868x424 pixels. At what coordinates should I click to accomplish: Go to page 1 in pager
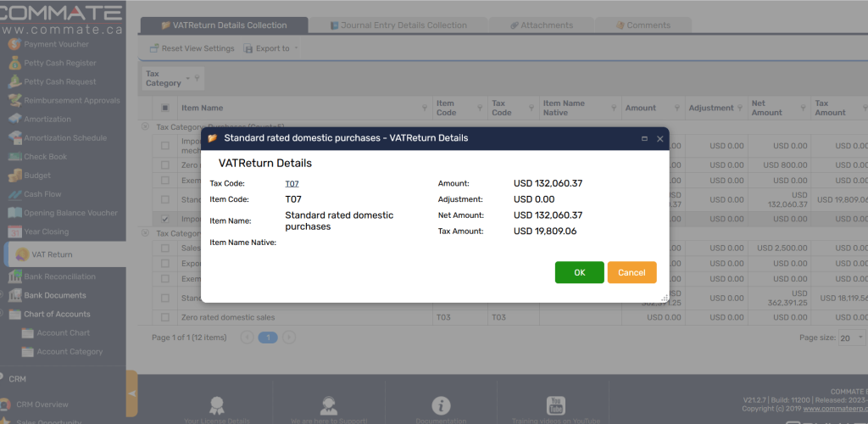268,338
